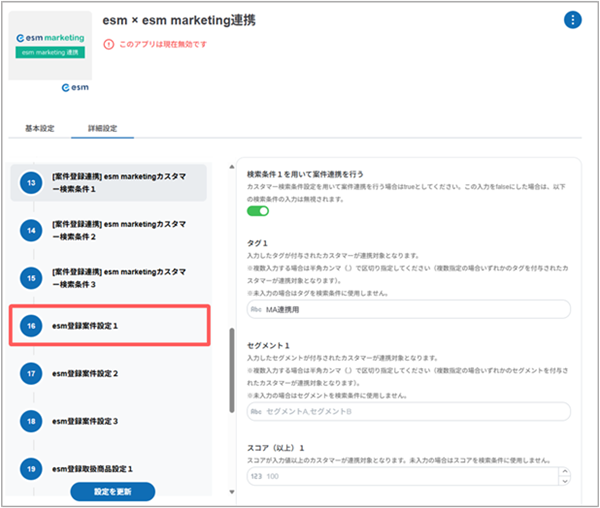Click the タグ１ input field
The height and width of the screenshot is (508, 600).
coord(408,310)
